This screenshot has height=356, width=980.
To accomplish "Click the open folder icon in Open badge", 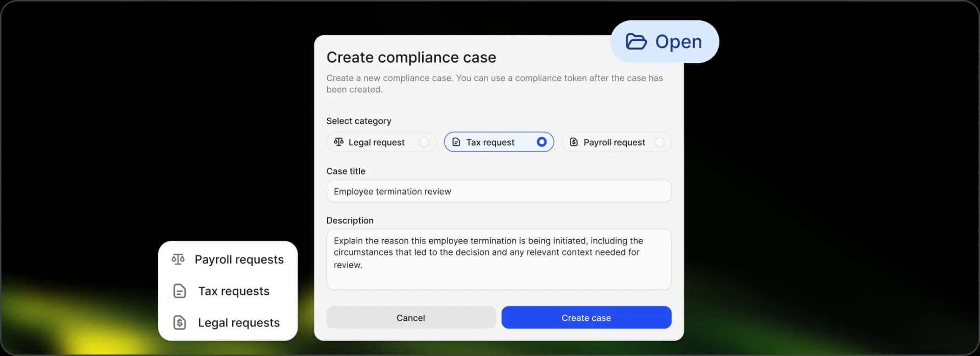I will (x=636, y=42).
